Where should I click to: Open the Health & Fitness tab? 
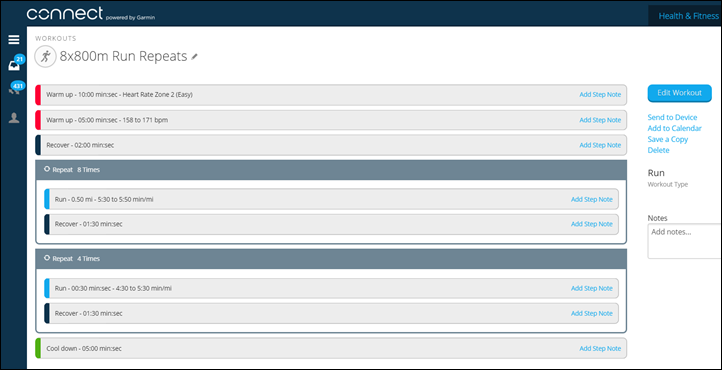pyautogui.click(x=688, y=16)
